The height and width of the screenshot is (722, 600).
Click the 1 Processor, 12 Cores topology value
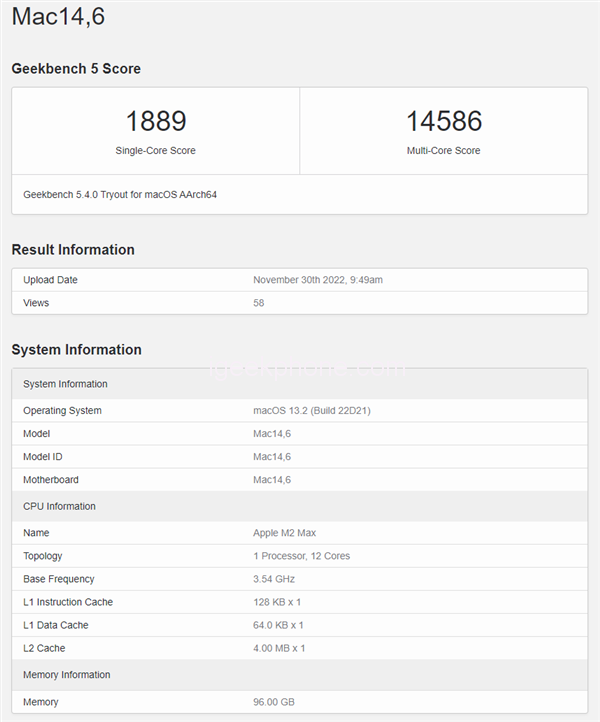301,556
